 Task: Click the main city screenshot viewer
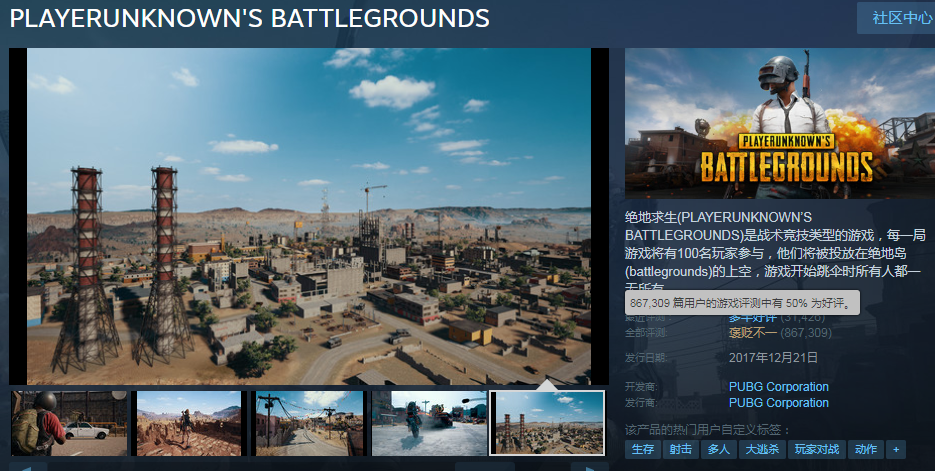[309, 216]
